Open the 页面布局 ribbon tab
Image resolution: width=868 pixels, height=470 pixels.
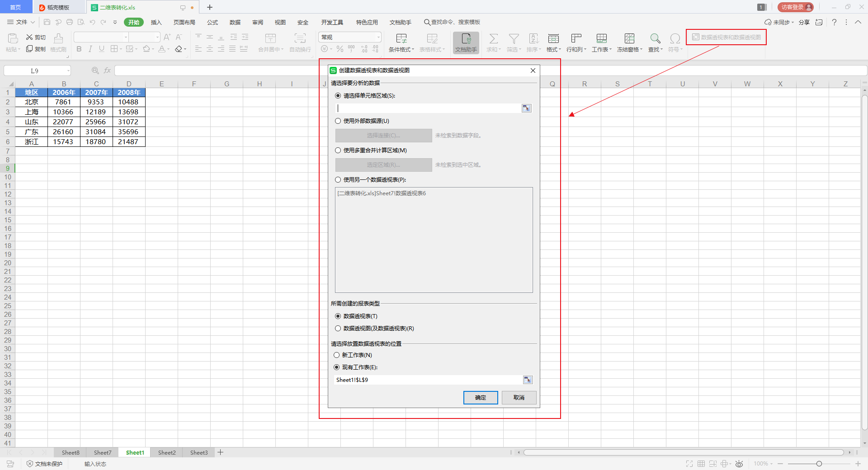pos(184,22)
